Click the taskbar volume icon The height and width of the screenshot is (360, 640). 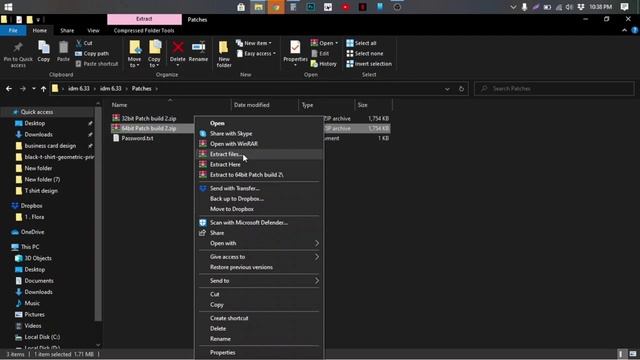pos(569,7)
